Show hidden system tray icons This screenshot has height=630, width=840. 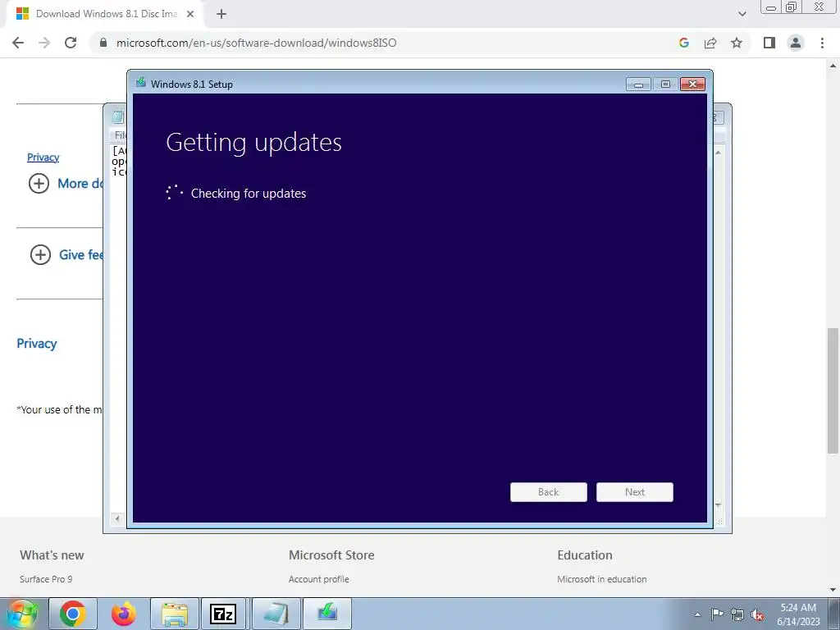tap(697, 614)
